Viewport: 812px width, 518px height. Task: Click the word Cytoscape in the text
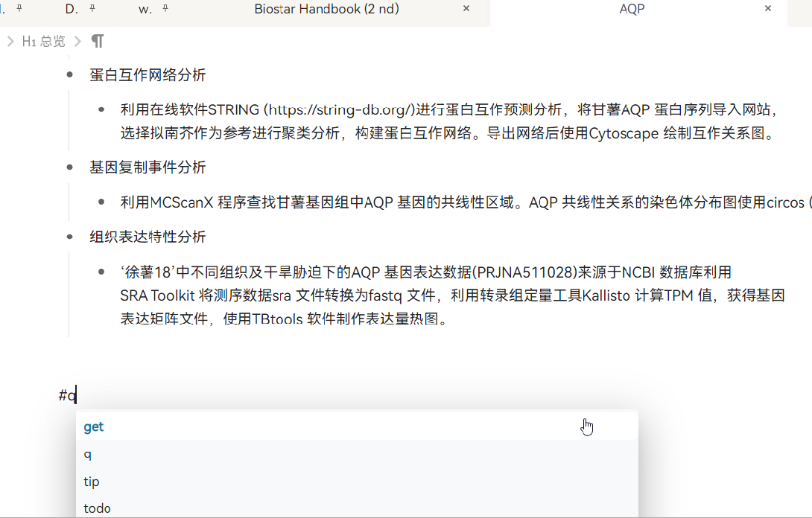[624, 133]
